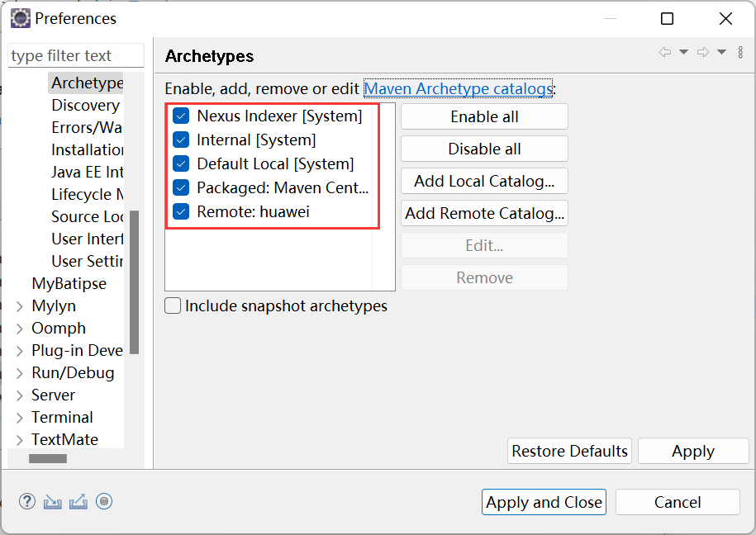Viewport: 756px width, 535px height.
Task: Expand the Server tree node
Action: click(19, 395)
